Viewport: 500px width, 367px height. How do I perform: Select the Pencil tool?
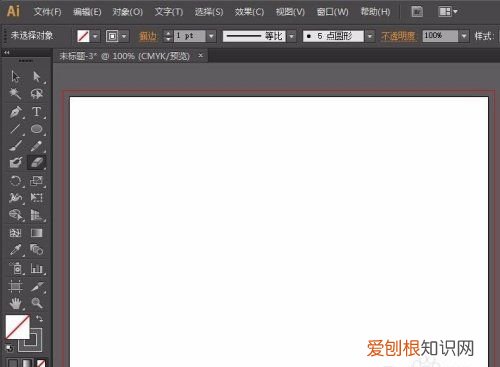tap(37, 146)
